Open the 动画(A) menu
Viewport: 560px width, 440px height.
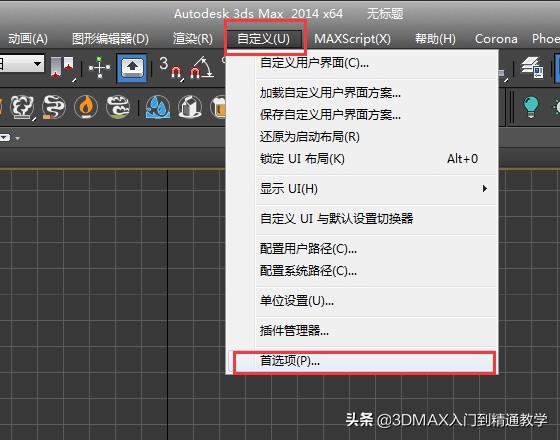(x=28, y=39)
